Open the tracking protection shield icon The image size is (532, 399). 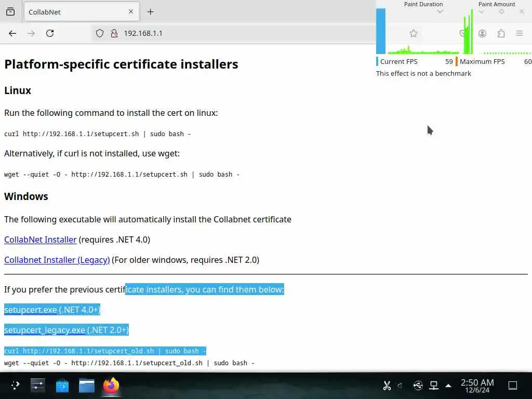99,33
